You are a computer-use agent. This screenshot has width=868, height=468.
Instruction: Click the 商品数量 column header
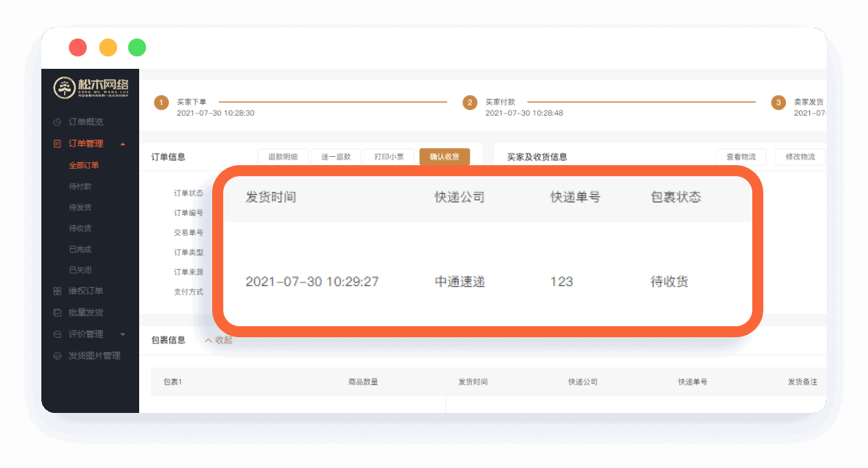pyautogui.click(x=363, y=382)
